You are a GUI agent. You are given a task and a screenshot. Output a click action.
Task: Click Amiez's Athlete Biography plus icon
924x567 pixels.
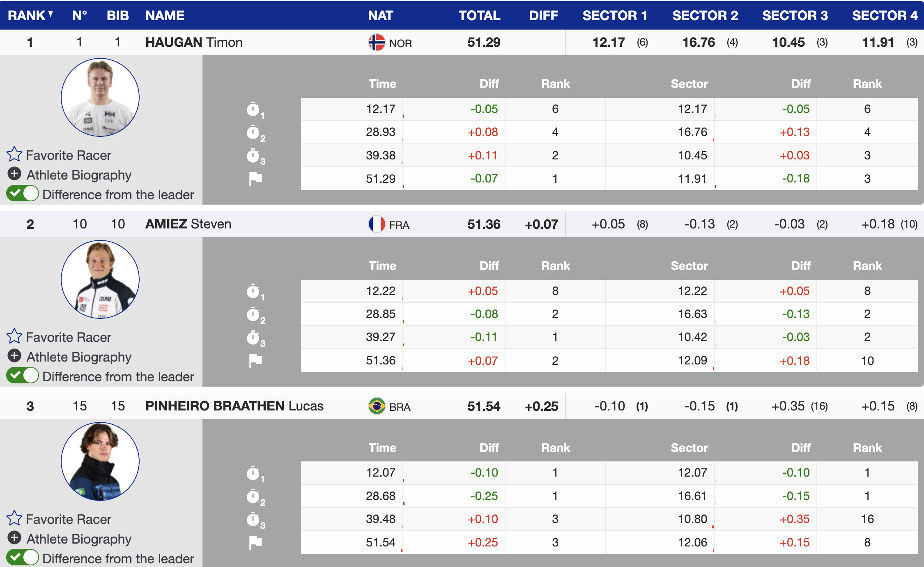14,356
